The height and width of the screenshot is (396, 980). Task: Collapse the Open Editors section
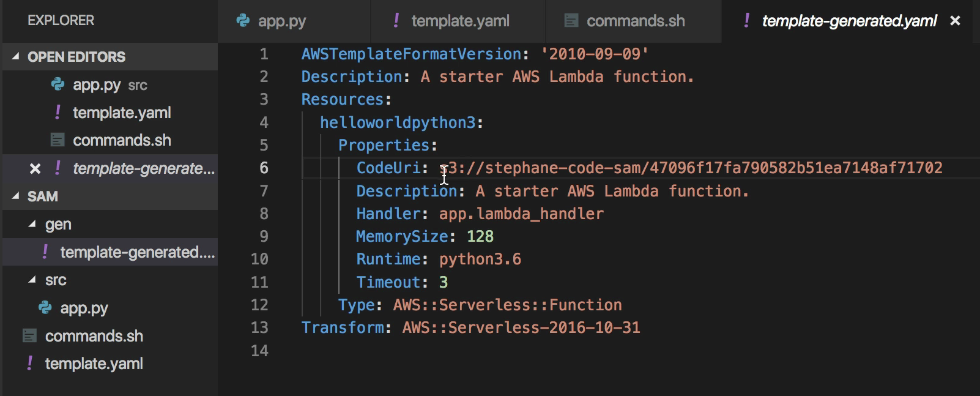15,56
